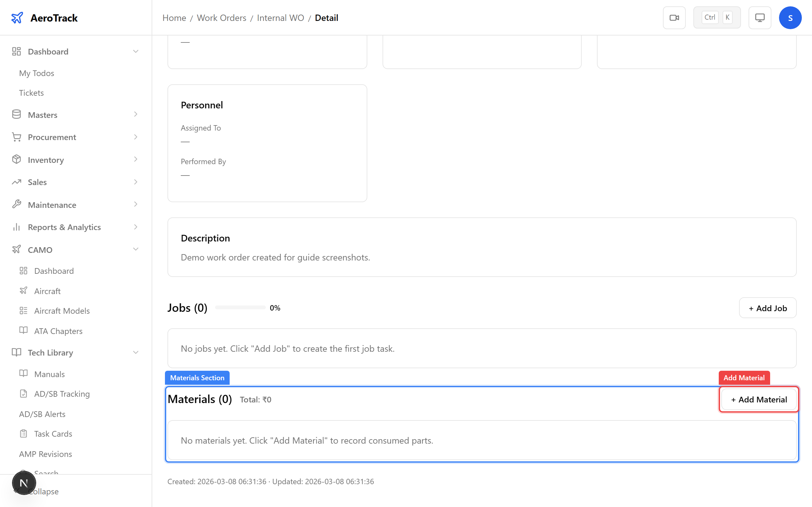Image resolution: width=812 pixels, height=507 pixels.
Task: Click the monitor display icon in header
Action: pos(760,17)
